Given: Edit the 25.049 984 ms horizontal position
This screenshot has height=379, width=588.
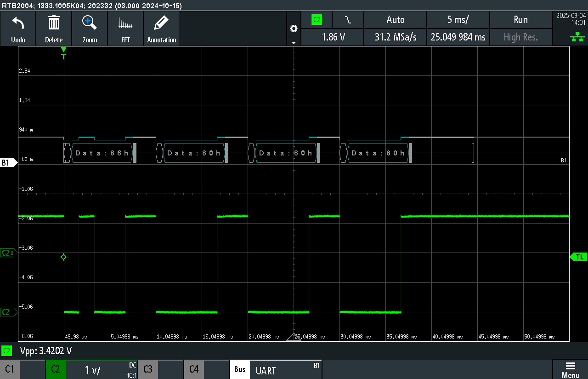Looking at the screenshot, I should pos(458,37).
